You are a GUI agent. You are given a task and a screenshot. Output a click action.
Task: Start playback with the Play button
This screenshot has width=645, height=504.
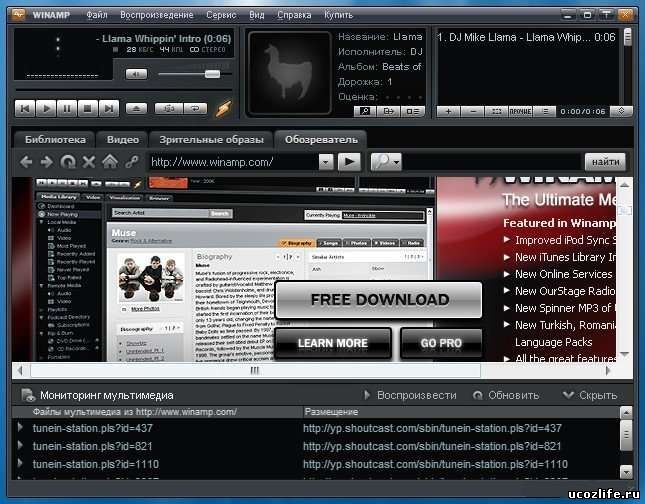[x=46, y=109]
